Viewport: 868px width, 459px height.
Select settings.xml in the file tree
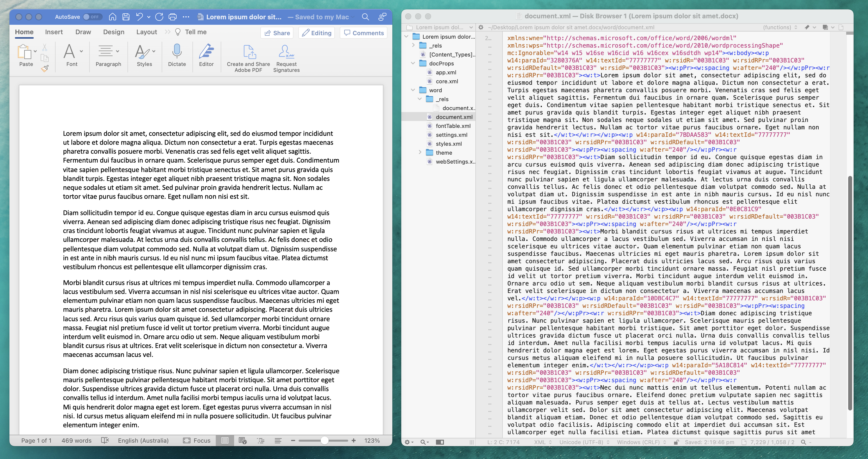(x=452, y=135)
